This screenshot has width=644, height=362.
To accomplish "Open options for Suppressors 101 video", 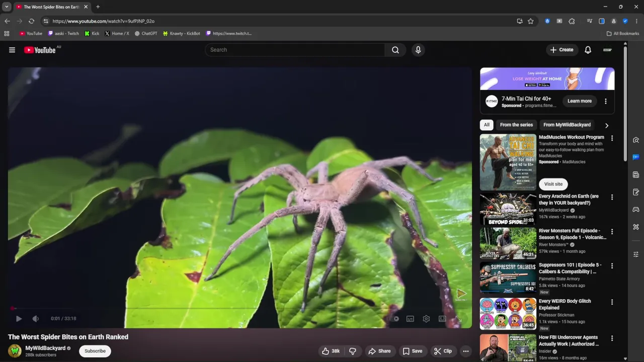I will (x=612, y=266).
